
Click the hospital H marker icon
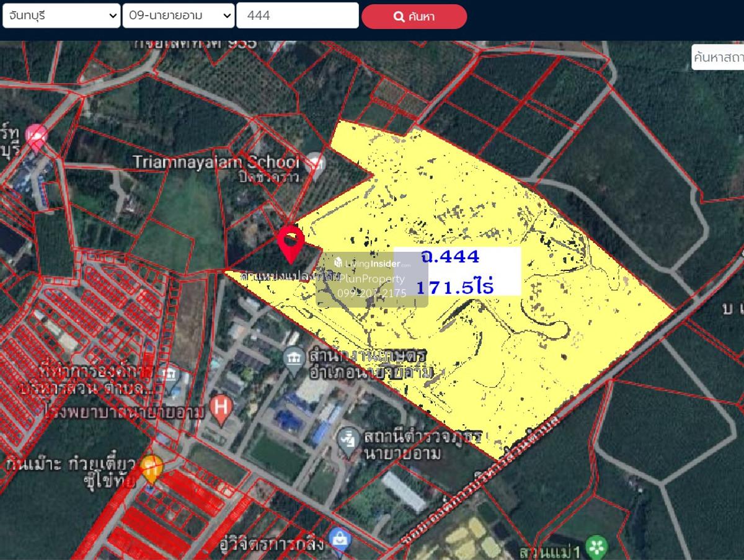219,407
